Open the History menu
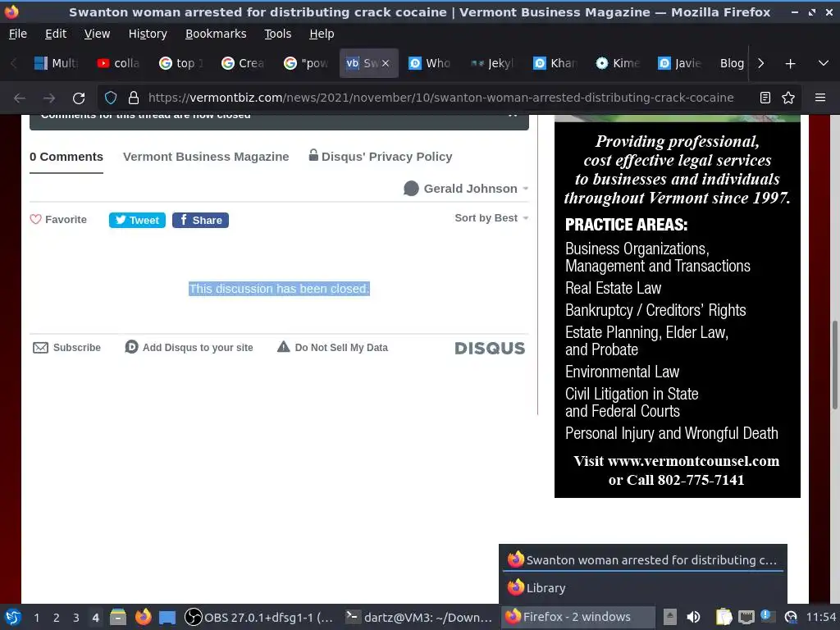This screenshot has width=840, height=630. click(x=148, y=34)
